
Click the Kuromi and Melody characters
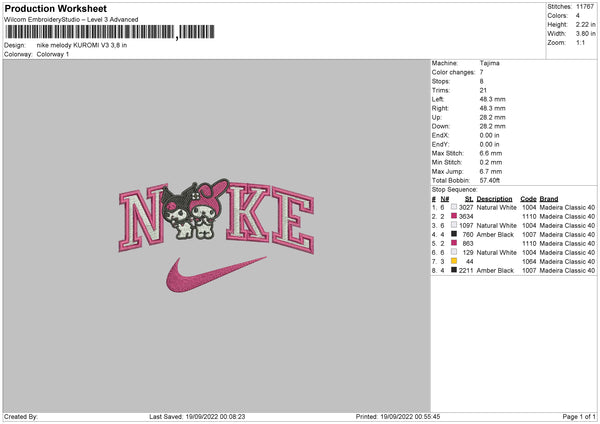tap(195, 209)
